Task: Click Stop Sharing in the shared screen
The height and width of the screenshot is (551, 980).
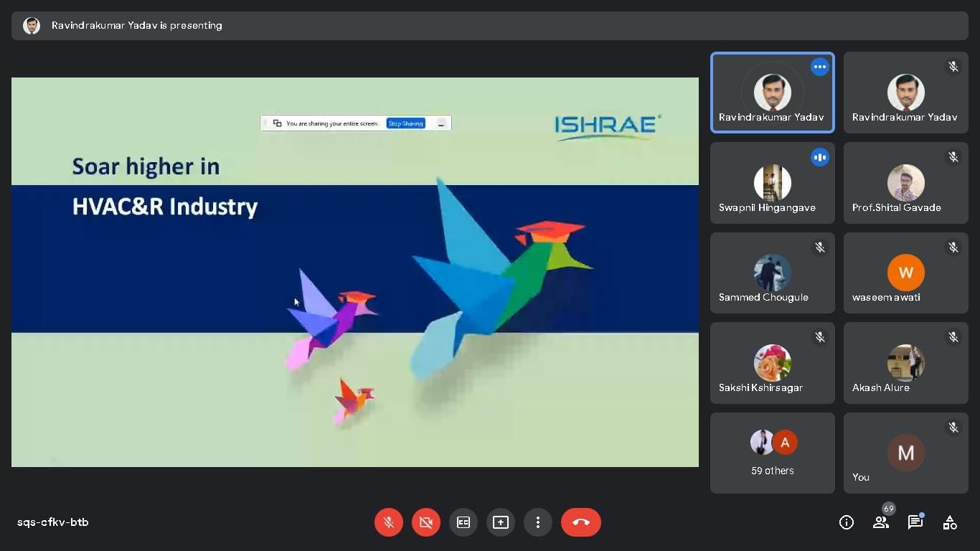Action: [x=405, y=123]
